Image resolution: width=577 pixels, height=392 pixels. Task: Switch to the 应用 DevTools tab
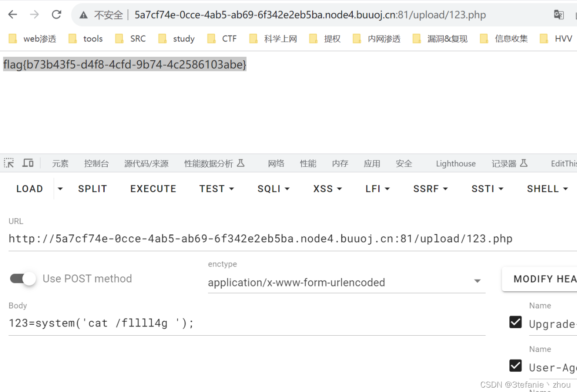click(372, 164)
